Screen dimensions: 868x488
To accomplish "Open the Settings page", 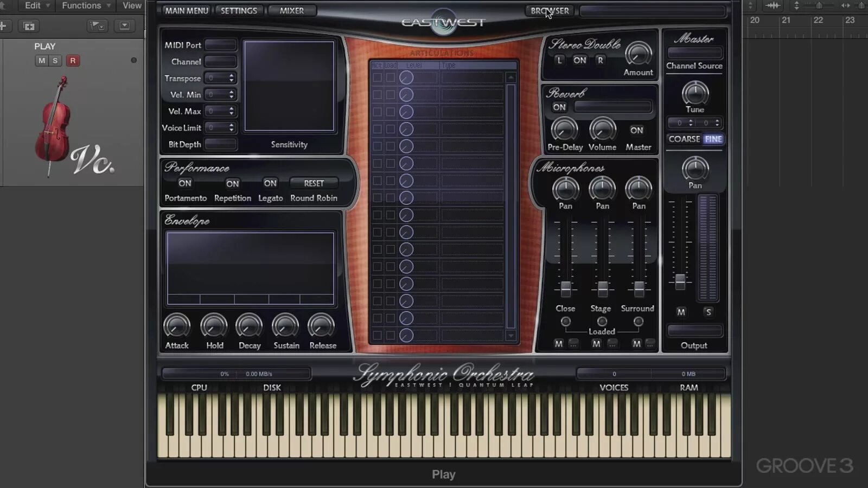I will pyautogui.click(x=239, y=10).
